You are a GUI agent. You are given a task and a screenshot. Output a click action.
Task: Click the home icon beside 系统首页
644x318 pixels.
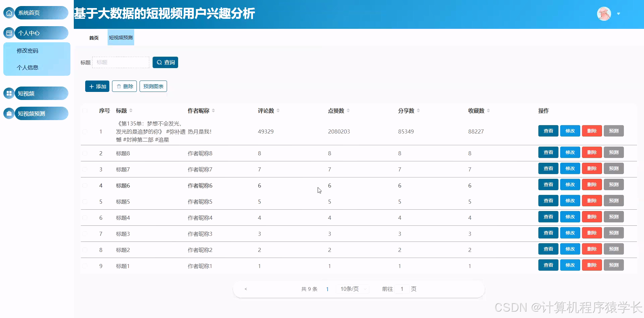point(8,12)
